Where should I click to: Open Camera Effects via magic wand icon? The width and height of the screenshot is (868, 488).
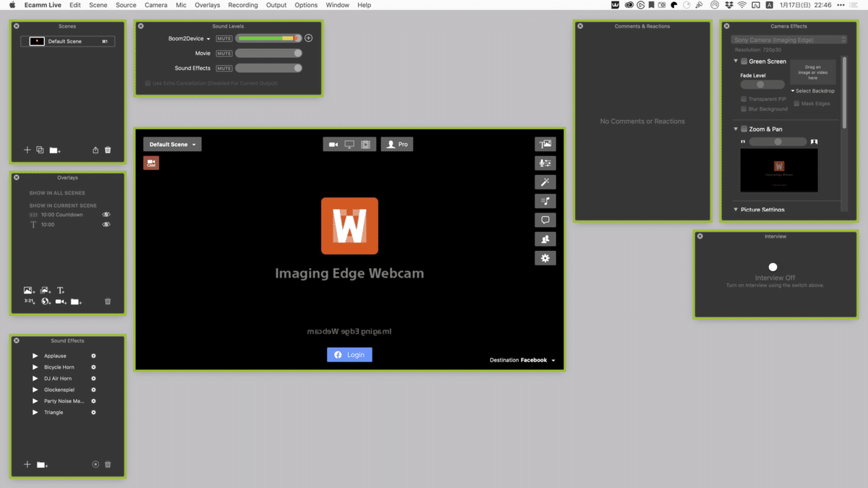545,182
